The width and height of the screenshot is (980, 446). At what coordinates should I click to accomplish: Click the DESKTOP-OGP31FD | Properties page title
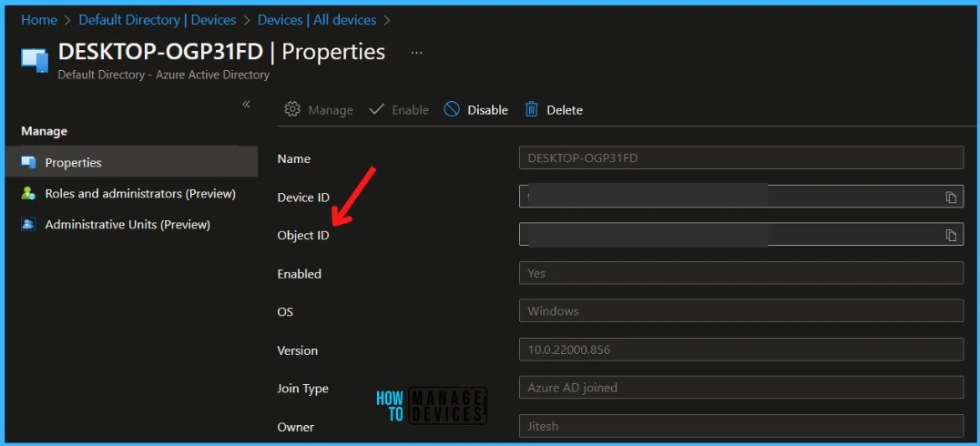pyautogui.click(x=221, y=52)
